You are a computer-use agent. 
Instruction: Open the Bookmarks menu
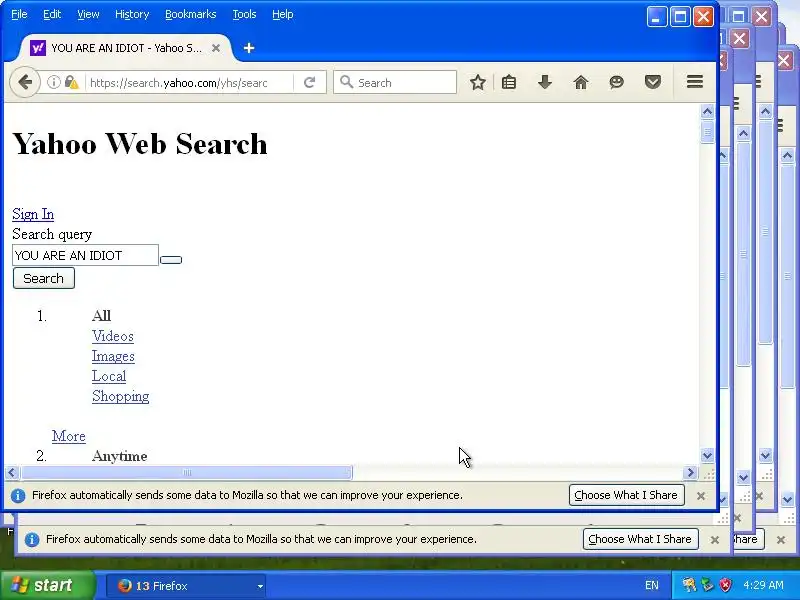click(x=191, y=14)
